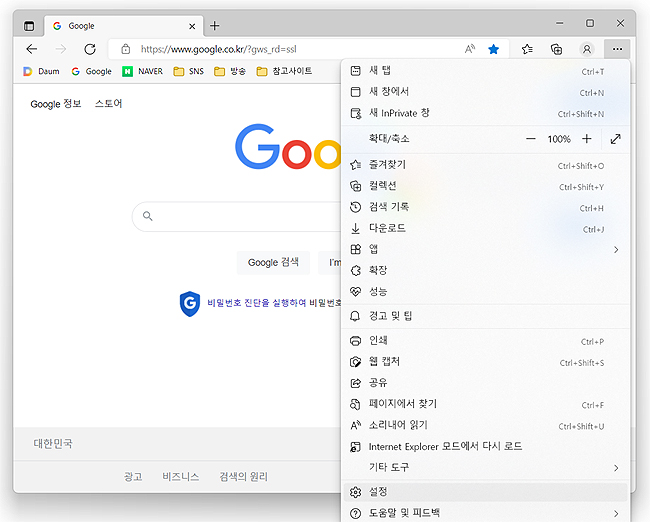The width and height of the screenshot is (650, 522).
Task: Open 즐겨찾기 from the menu
Action: coord(484,165)
